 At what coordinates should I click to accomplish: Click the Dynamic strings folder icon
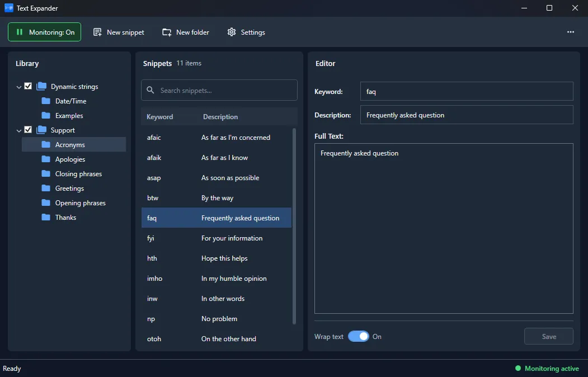pyautogui.click(x=41, y=86)
